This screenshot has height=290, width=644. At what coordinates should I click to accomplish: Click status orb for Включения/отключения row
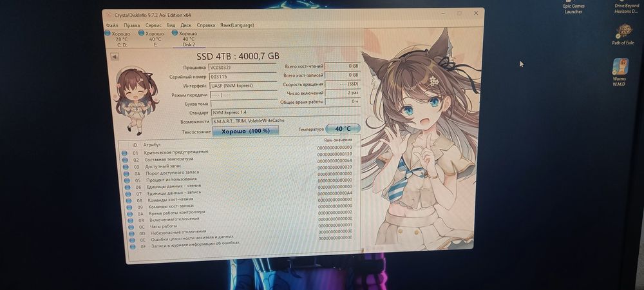pos(130,220)
